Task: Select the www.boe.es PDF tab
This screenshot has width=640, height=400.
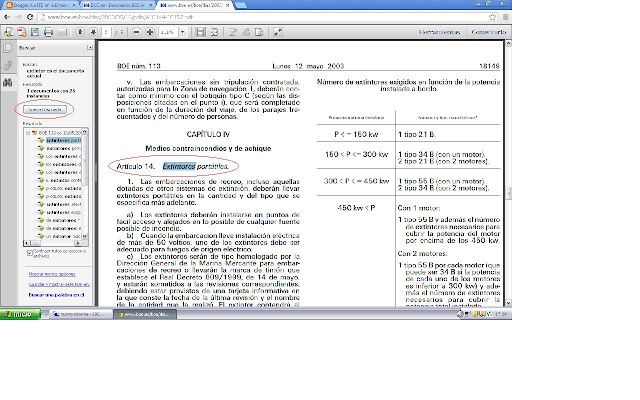Action: [195, 5]
